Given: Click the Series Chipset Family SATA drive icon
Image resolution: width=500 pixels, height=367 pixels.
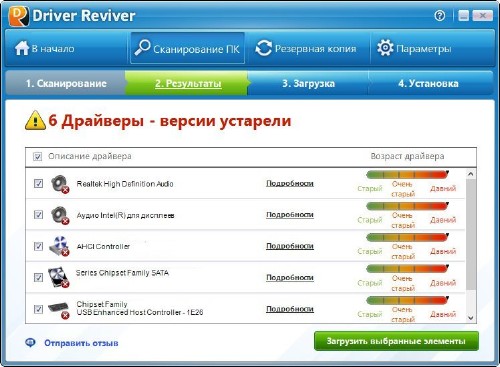Looking at the screenshot, I should pyautogui.click(x=59, y=277).
